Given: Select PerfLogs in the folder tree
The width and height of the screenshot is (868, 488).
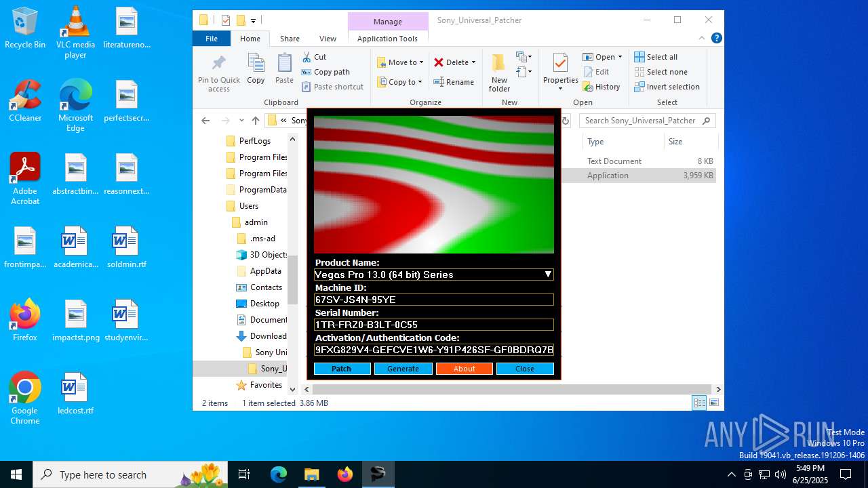Looking at the screenshot, I should 255,141.
